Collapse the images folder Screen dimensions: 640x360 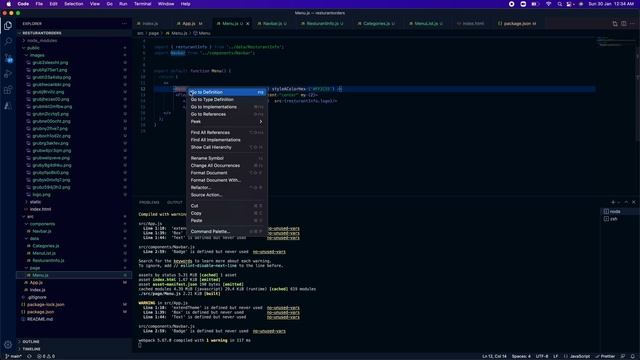[x=37, y=55]
